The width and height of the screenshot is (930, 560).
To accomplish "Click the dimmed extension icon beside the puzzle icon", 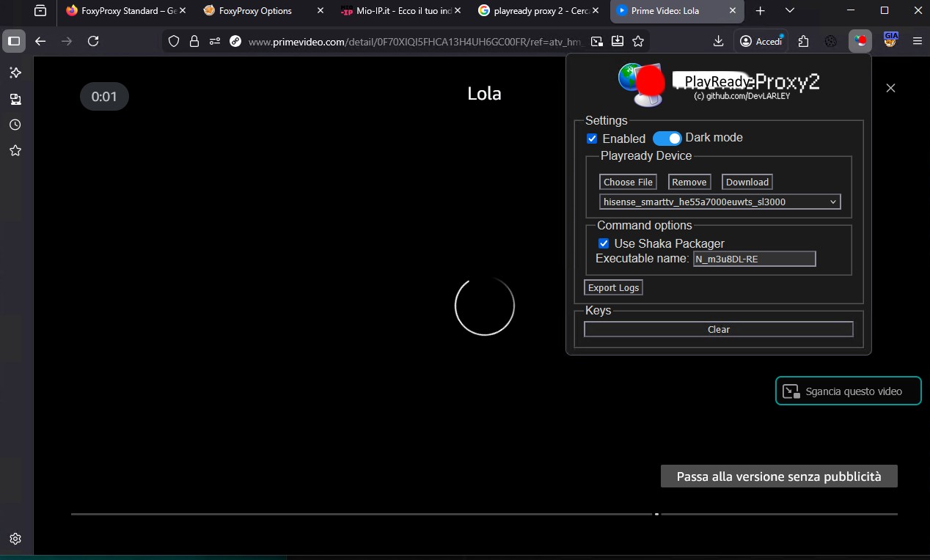I will [x=831, y=41].
